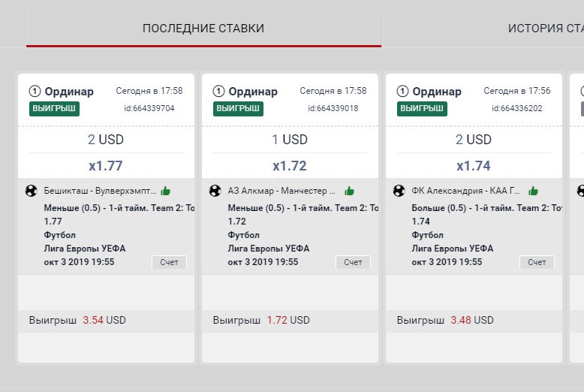The height and width of the screenshot is (392, 584).
Task: Open the Последние ставки tab
Action: (203, 29)
